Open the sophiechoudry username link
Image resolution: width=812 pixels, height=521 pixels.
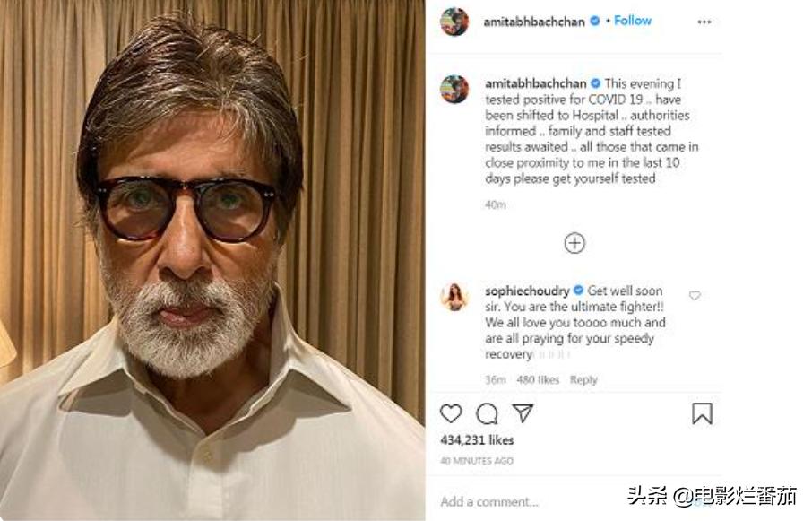[528, 291]
